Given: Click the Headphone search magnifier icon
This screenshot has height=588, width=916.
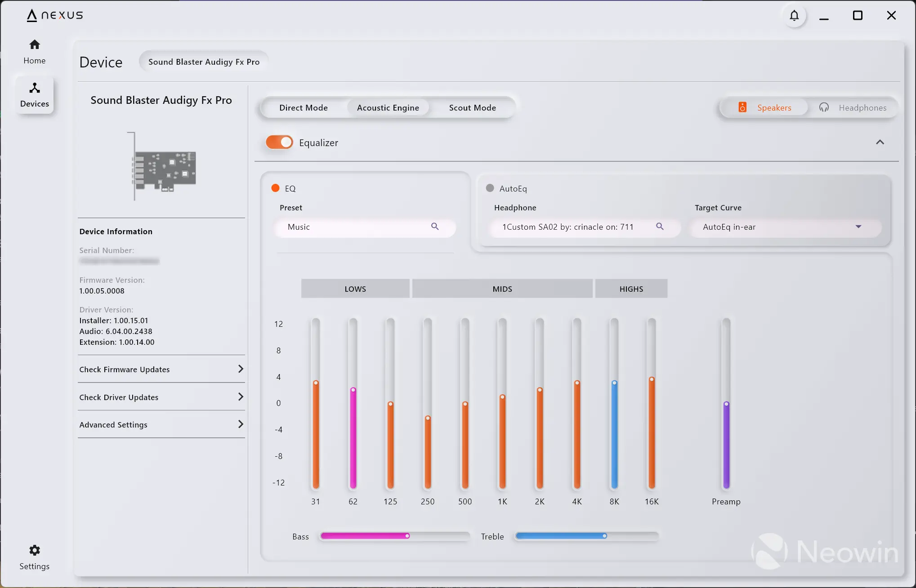Looking at the screenshot, I should [x=660, y=227].
